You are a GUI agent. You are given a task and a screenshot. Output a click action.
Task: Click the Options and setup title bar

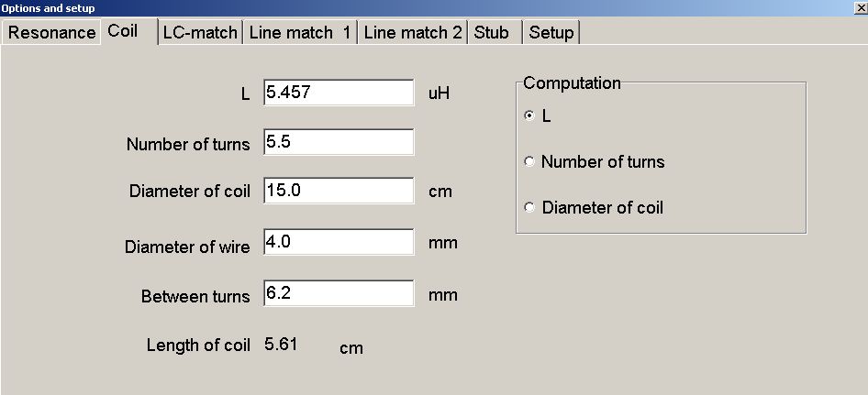367,7
